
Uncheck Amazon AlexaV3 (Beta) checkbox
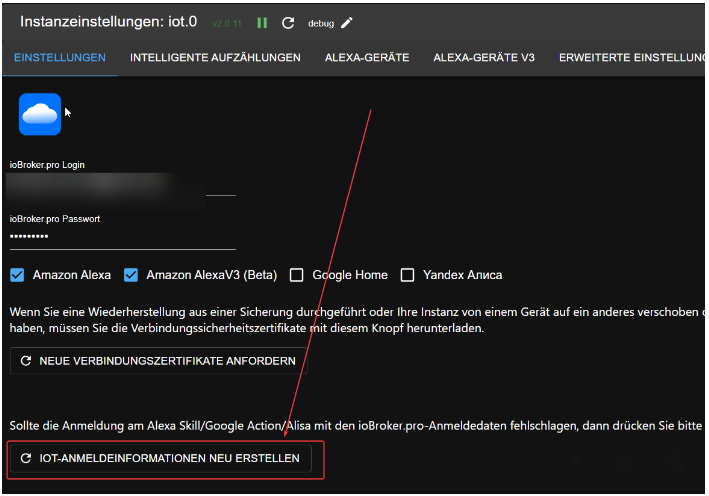tap(131, 275)
